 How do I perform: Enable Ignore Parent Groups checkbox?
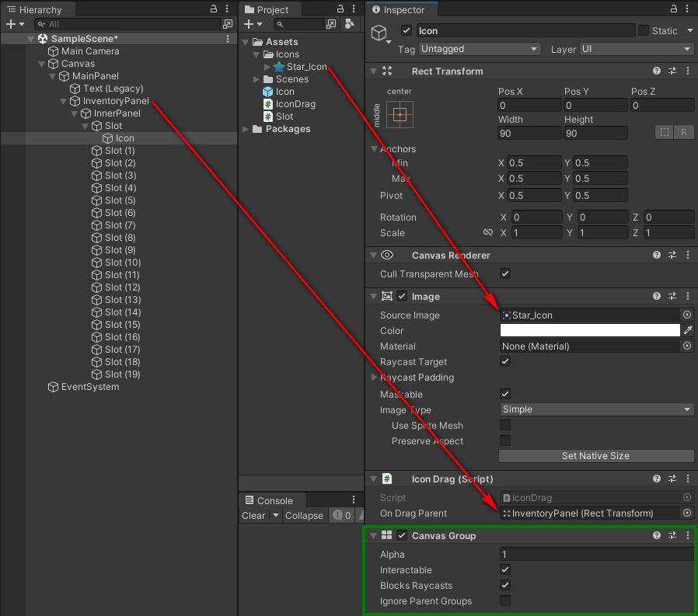(504, 600)
